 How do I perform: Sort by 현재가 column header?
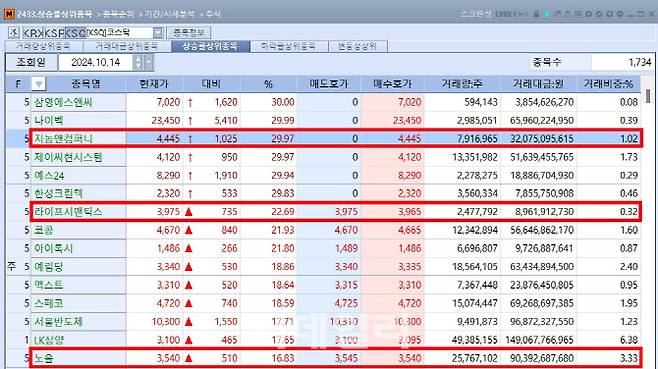click(154, 84)
